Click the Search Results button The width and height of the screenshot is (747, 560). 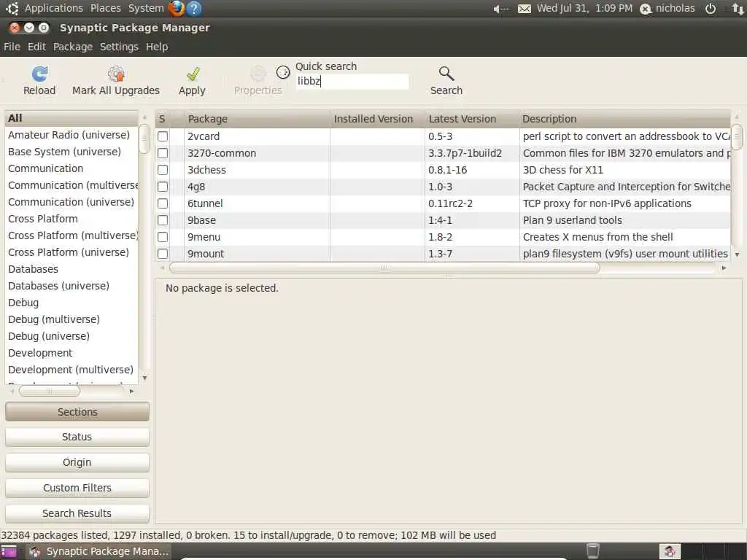coord(77,513)
